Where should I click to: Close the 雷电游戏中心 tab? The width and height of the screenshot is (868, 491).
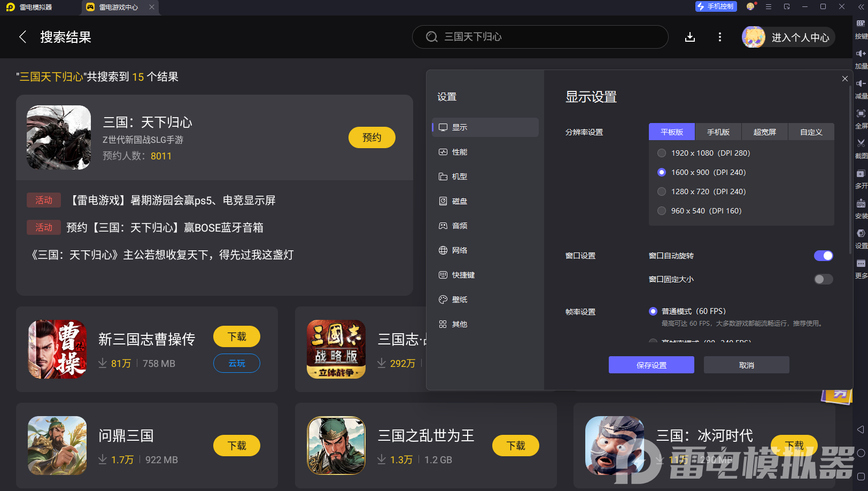coord(152,7)
